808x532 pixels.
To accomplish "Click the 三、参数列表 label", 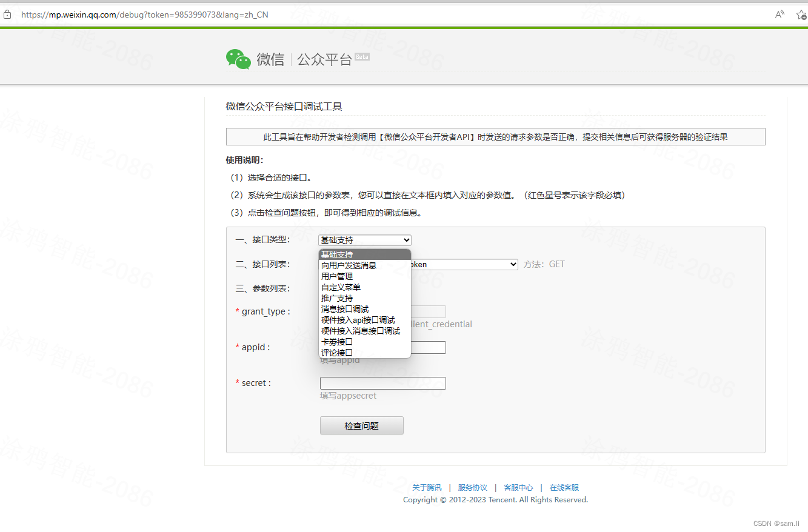I will click(x=262, y=288).
